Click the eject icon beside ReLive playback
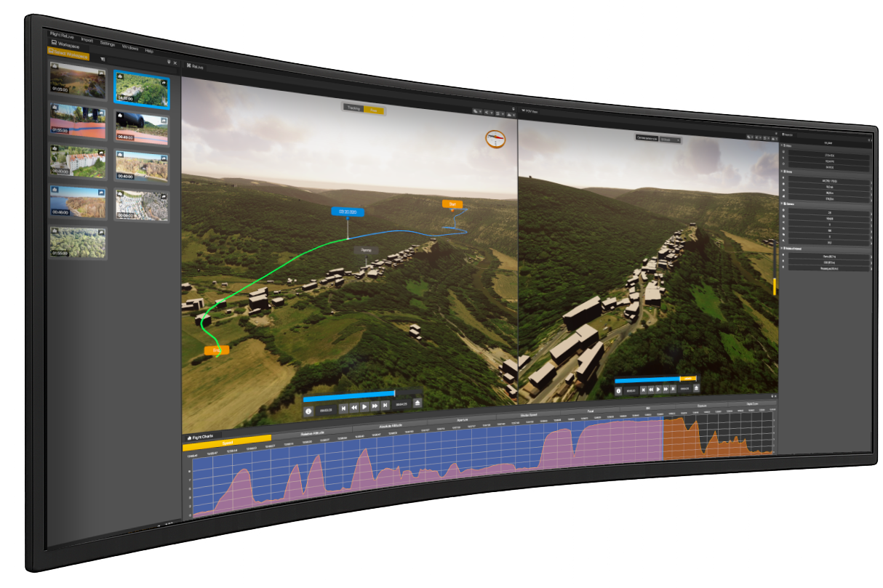 (x=417, y=403)
